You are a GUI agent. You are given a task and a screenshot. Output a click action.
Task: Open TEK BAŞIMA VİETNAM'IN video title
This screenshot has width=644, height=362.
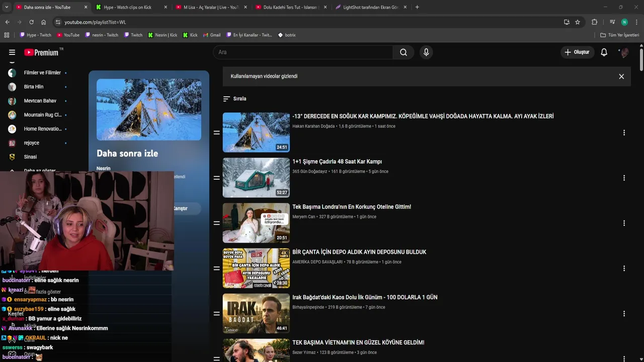coord(358,342)
